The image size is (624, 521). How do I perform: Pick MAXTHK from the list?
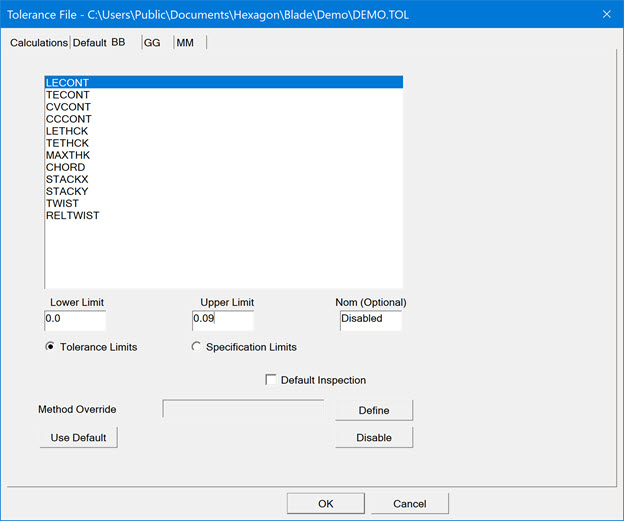pos(66,155)
